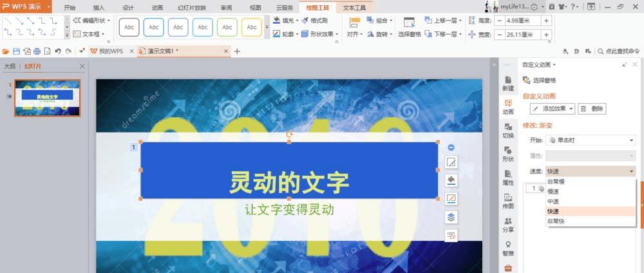Screen dimensions: 644x273
Task: Open the 动画 animation sidebar panel
Action: pyautogui.click(x=508, y=107)
